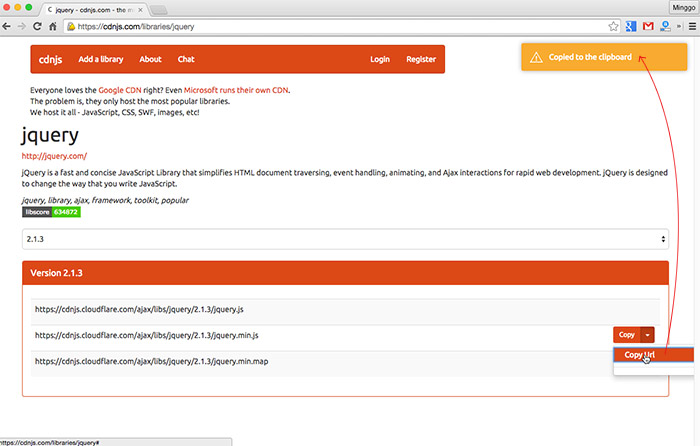700x446 pixels.
Task: Open the browser home icon
Action: click(x=53, y=26)
